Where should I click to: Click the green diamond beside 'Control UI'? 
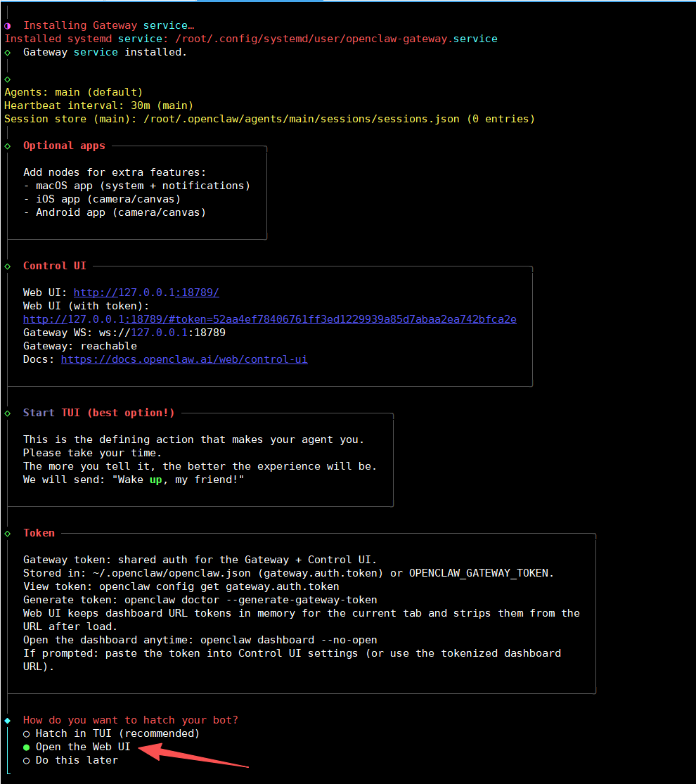tap(8, 266)
